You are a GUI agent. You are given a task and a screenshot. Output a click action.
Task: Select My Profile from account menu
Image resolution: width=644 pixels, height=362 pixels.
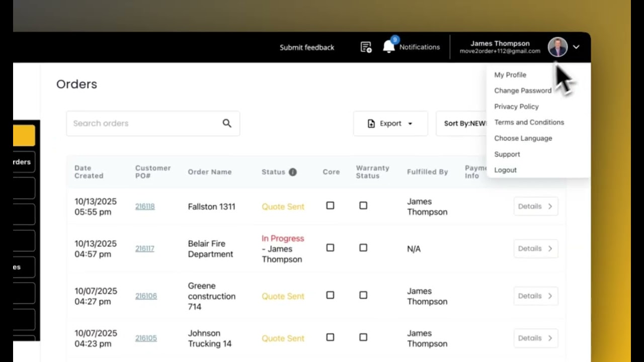(510, 75)
